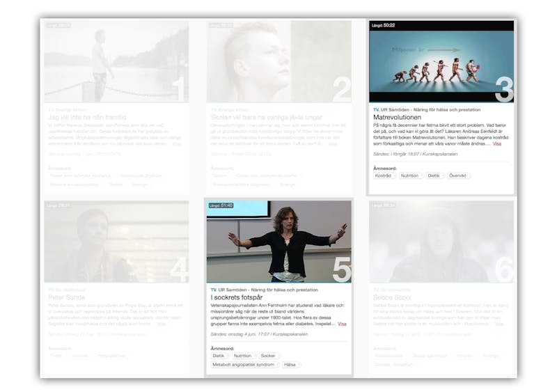Viewport: 557px width, 392px height.
Task: Click the Längd 50:22 duration label
Action: coord(384,25)
